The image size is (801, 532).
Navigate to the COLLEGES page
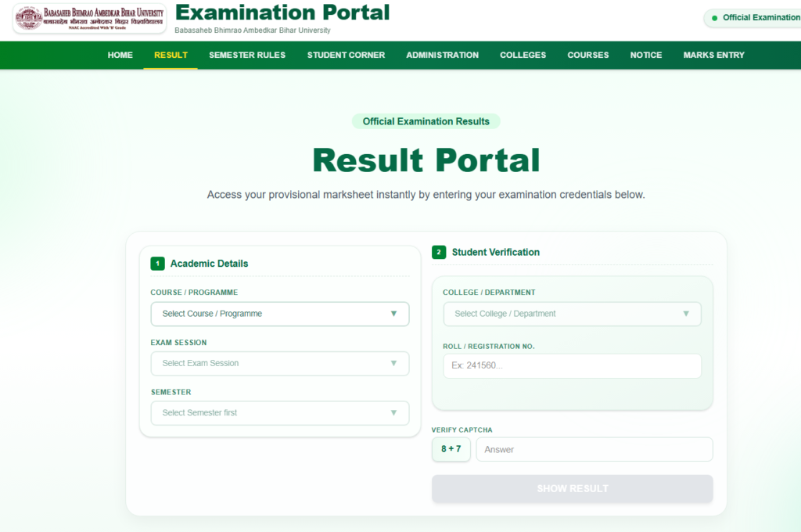523,56
